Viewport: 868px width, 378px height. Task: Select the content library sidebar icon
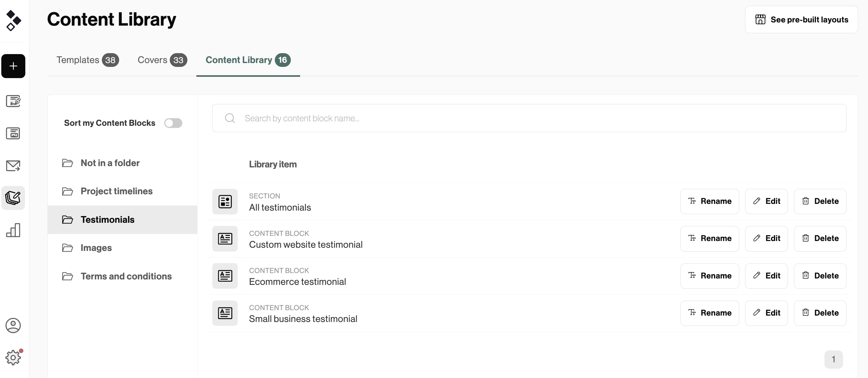coord(13,198)
